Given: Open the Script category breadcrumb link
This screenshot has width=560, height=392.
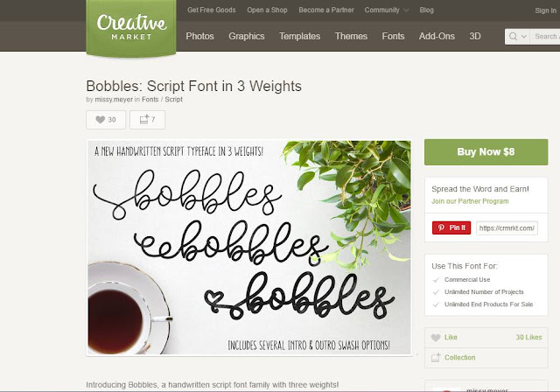Looking at the screenshot, I should [x=173, y=100].
